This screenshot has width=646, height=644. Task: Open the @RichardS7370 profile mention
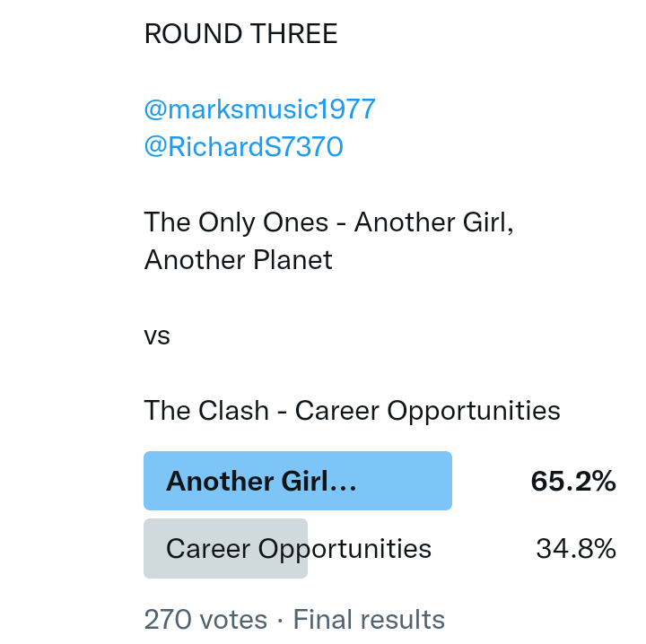point(243,147)
